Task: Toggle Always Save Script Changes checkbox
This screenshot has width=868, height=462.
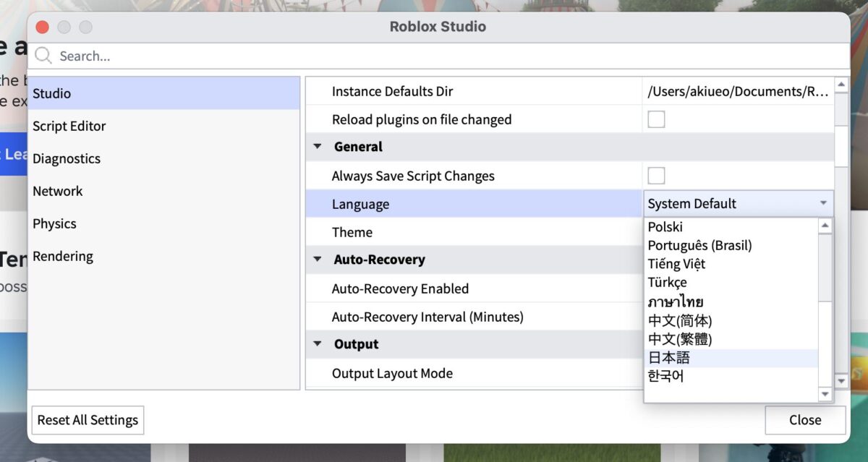Action: (x=656, y=176)
